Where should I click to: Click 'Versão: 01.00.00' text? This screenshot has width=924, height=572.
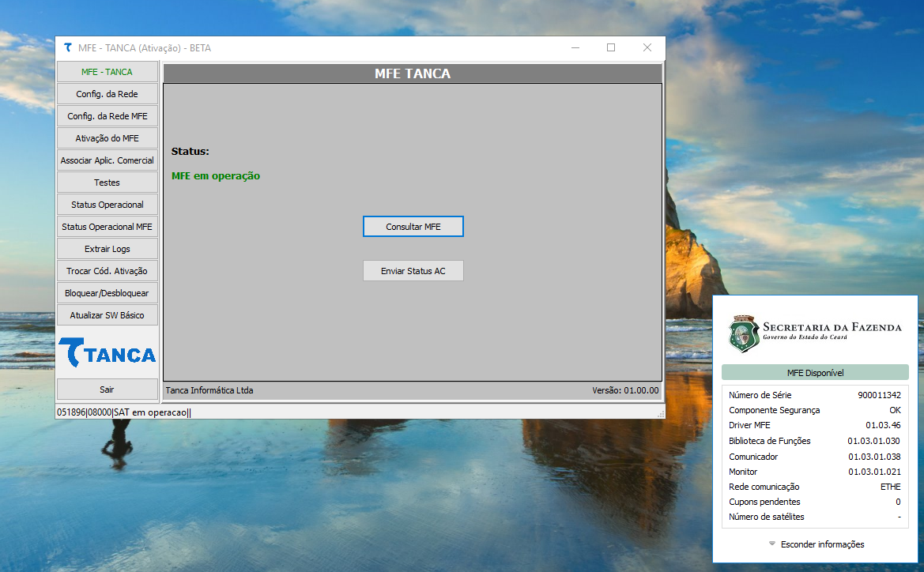point(625,390)
